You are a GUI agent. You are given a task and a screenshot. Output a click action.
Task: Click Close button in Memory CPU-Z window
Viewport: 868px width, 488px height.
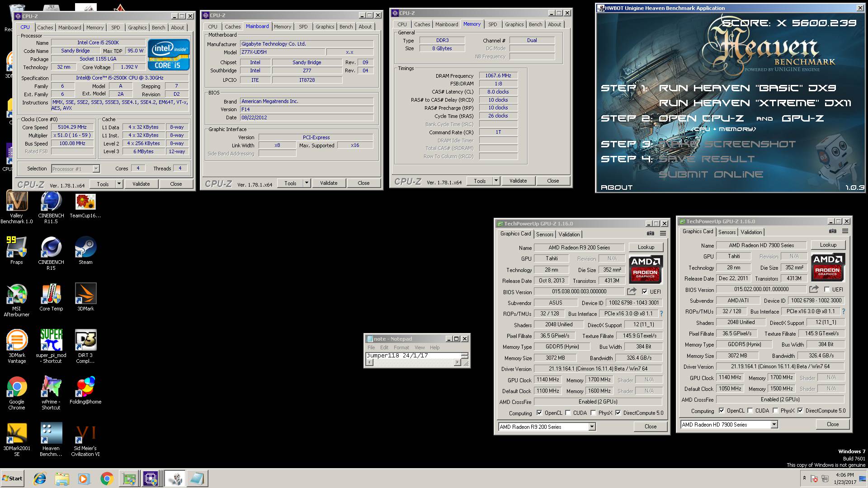[553, 181]
